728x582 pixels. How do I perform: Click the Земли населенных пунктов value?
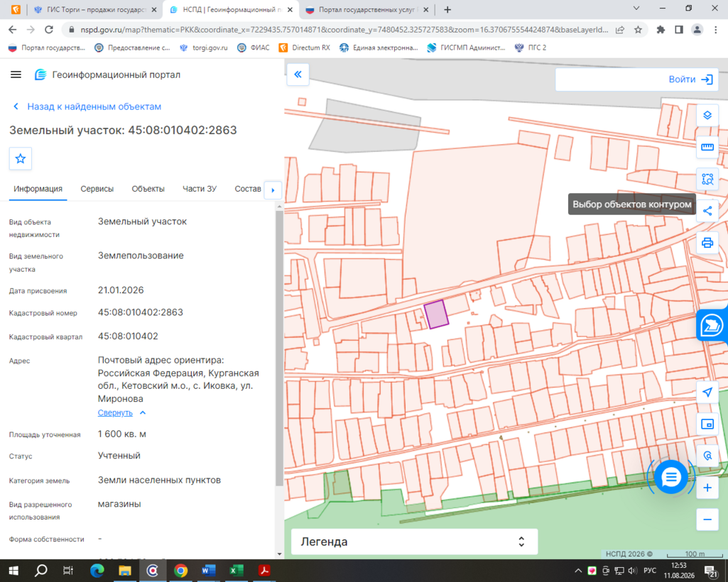159,480
